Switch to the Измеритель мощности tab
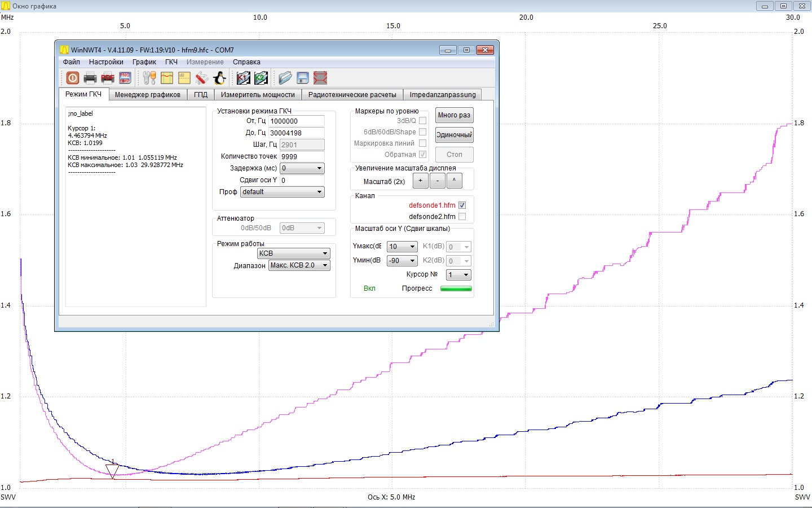The width and height of the screenshot is (812, 508). click(258, 95)
